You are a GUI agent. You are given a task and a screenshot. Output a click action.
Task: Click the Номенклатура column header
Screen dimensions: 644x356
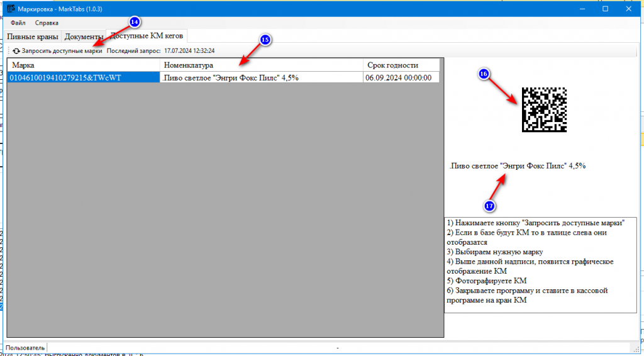click(261, 65)
